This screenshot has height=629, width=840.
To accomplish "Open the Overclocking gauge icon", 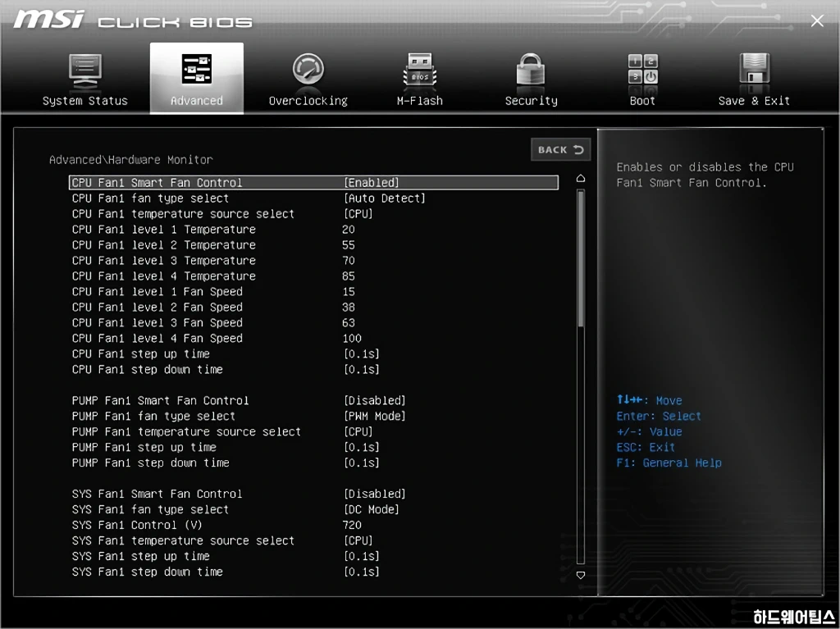I will (308, 69).
